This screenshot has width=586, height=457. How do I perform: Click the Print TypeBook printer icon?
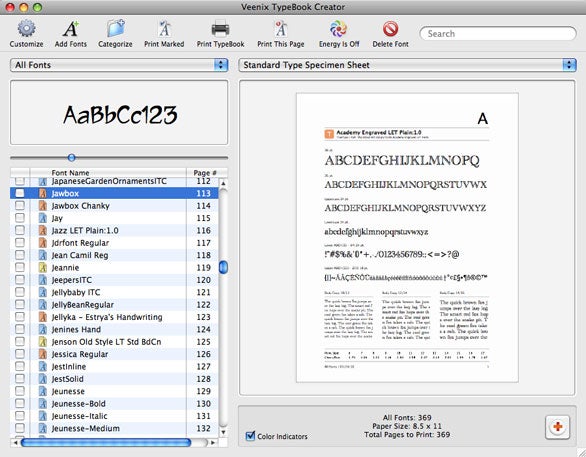(x=220, y=29)
